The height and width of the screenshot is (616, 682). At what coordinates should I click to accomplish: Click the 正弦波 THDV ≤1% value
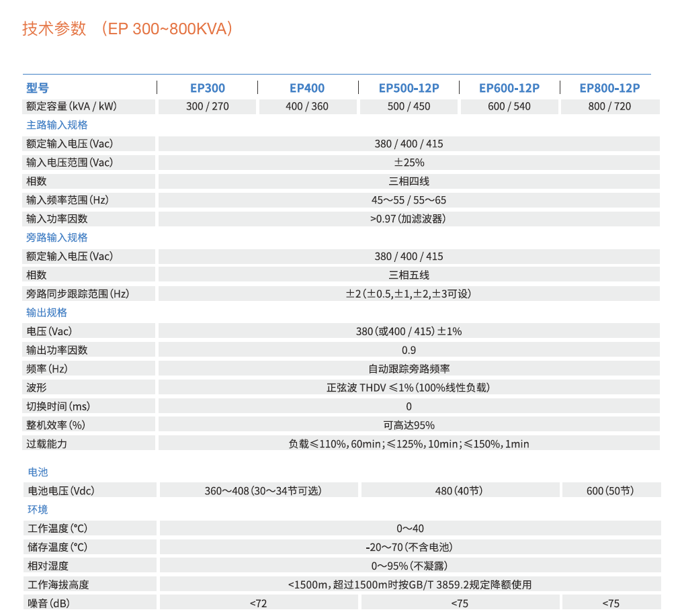[x=409, y=388]
